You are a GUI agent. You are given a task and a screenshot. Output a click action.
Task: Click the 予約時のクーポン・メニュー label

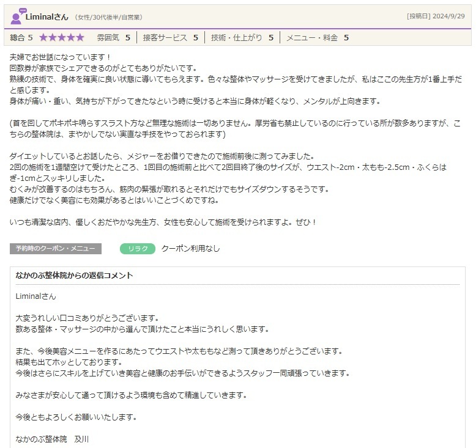click(56, 249)
